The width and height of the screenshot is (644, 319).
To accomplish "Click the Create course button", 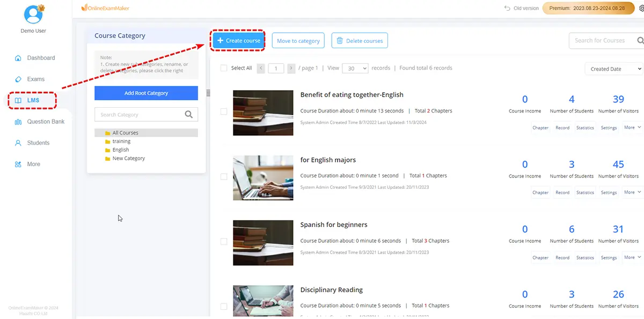I will [x=239, y=41].
